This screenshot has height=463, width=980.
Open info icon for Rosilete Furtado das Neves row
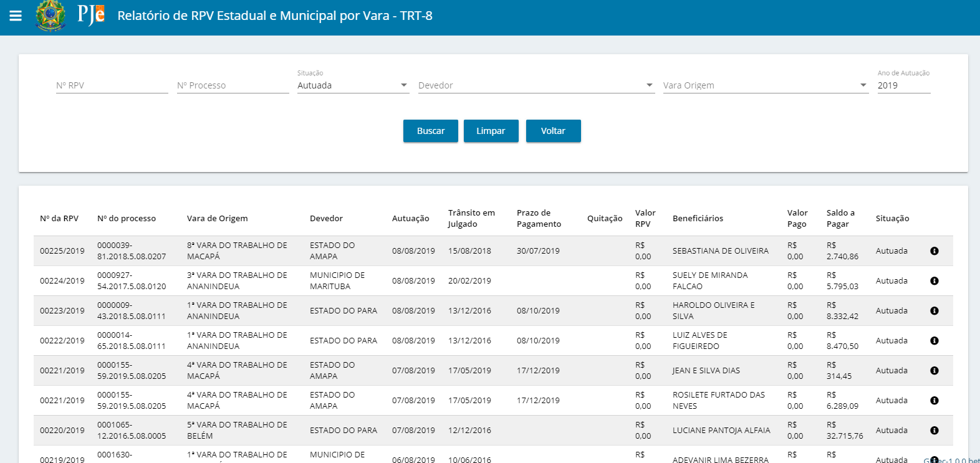click(934, 401)
